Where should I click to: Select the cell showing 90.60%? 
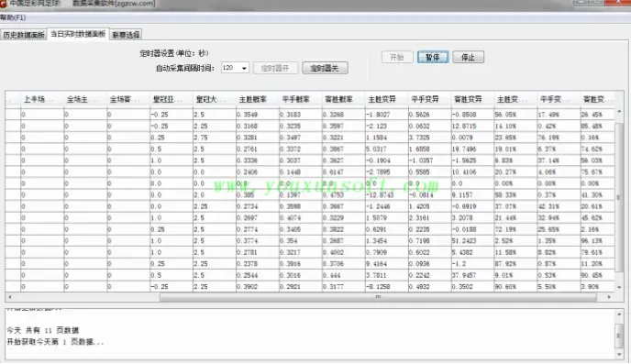tap(515, 287)
